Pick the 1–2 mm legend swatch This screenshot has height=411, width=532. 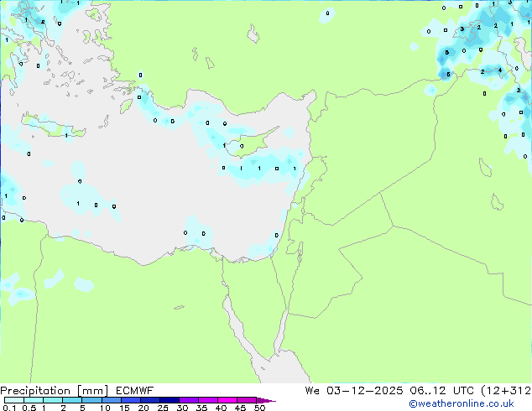pyautogui.click(x=53, y=400)
